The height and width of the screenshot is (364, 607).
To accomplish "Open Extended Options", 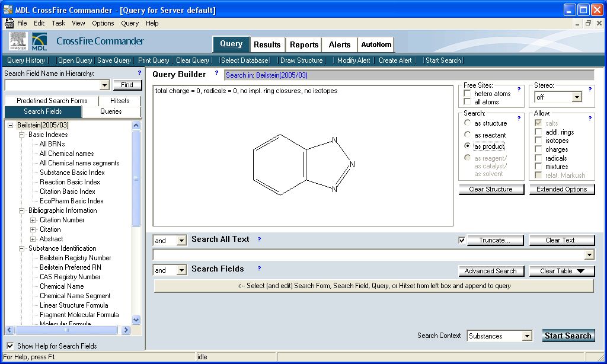I will 562,189.
